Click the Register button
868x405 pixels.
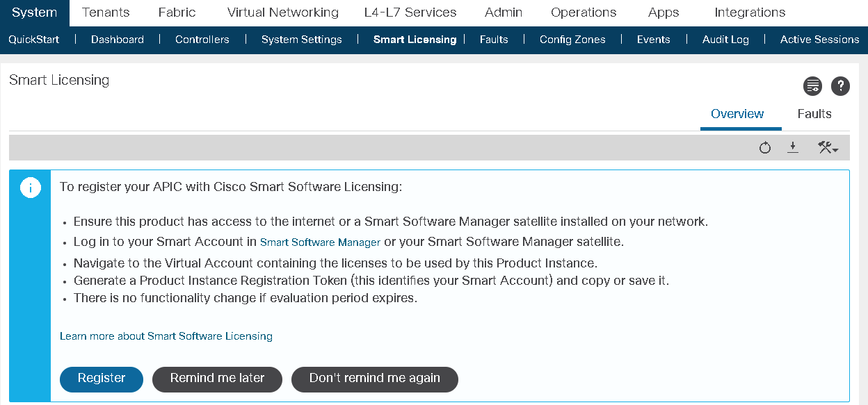tap(102, 379)
